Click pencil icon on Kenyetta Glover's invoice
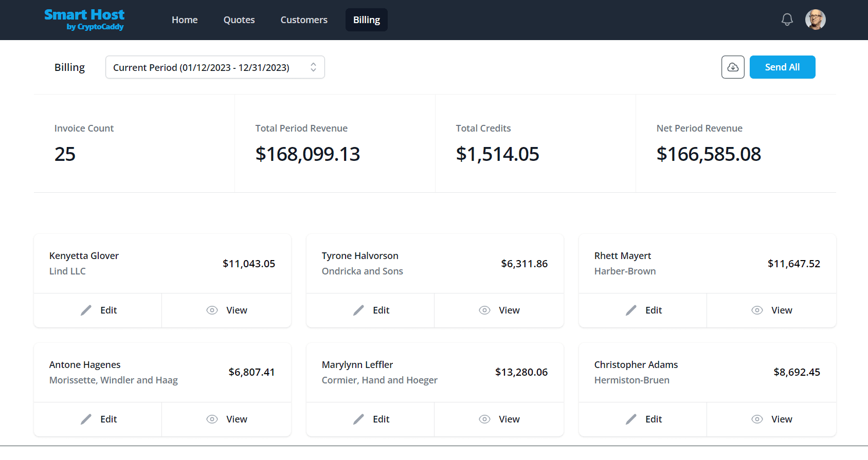The width and height of the screenshot is (868, 460). click(86, 310)
